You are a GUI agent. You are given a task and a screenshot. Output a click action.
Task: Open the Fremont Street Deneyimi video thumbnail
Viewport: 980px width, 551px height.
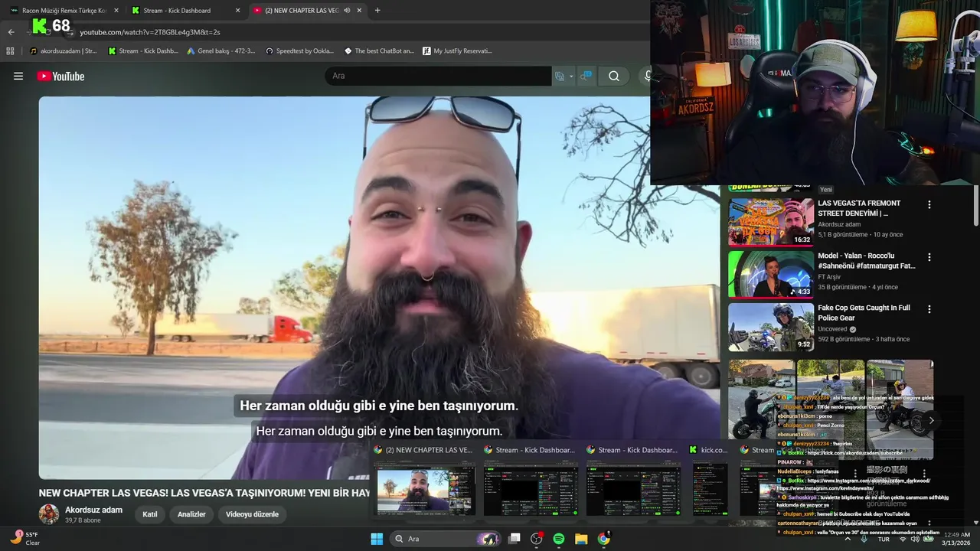(x=771, y=222)
